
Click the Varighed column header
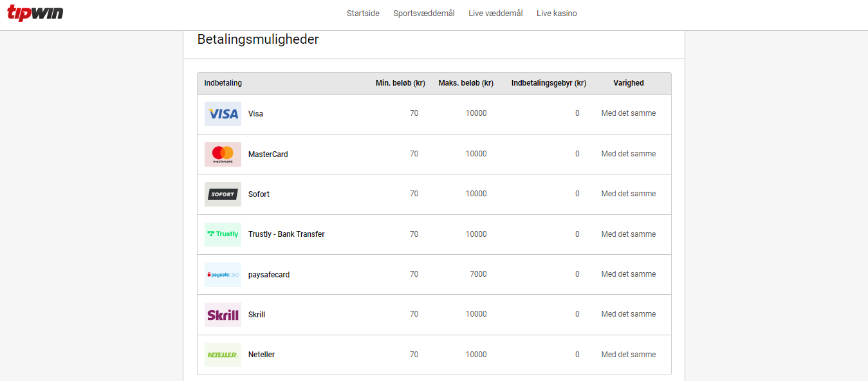(629, 83)
